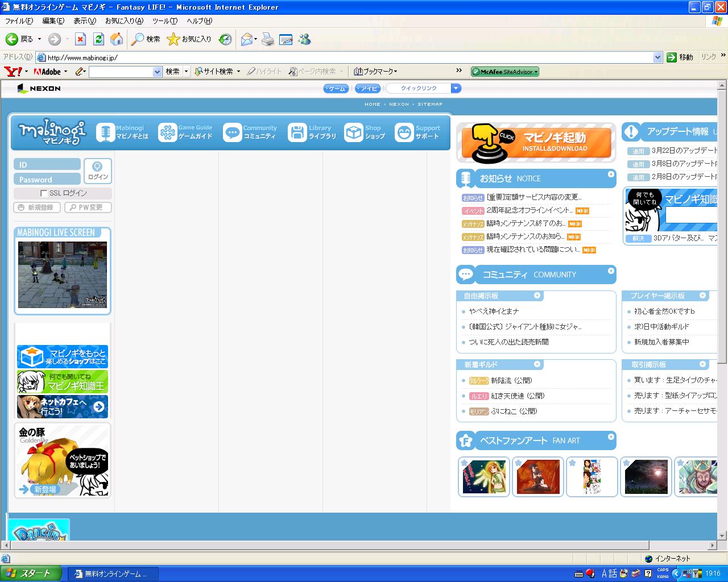Screen dimensions: 728x582
Task: Refresh the page using green arrows icon
Action: click(98, 39)
